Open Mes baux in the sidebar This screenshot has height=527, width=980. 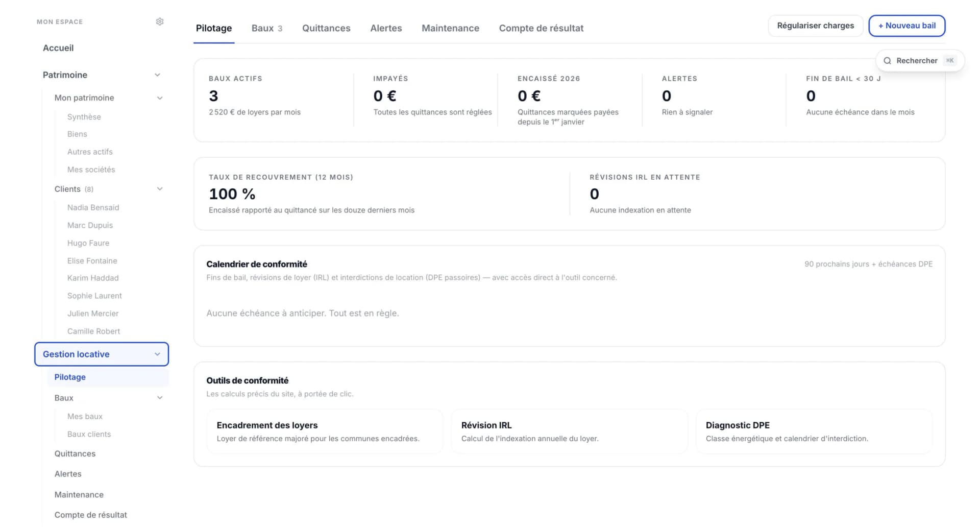[x=85, y=417]
